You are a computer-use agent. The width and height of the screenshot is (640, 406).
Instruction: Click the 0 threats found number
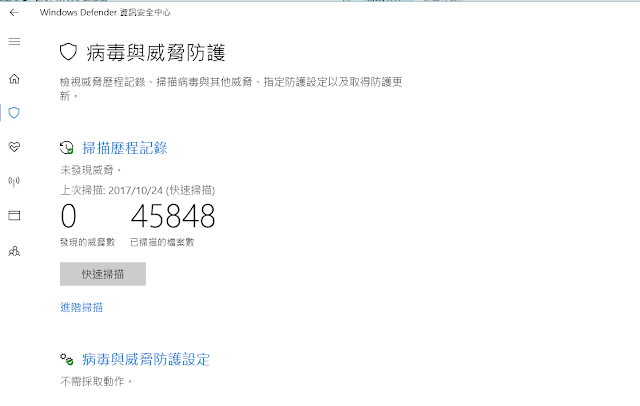pos(69,216)
